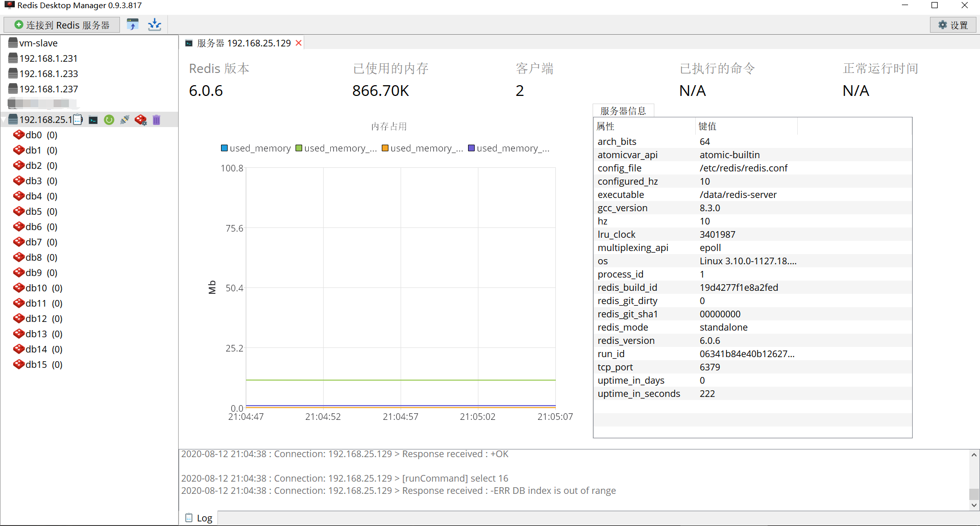
Task: Click the green reload icon on 192.168.25.129
Action: 109,120
